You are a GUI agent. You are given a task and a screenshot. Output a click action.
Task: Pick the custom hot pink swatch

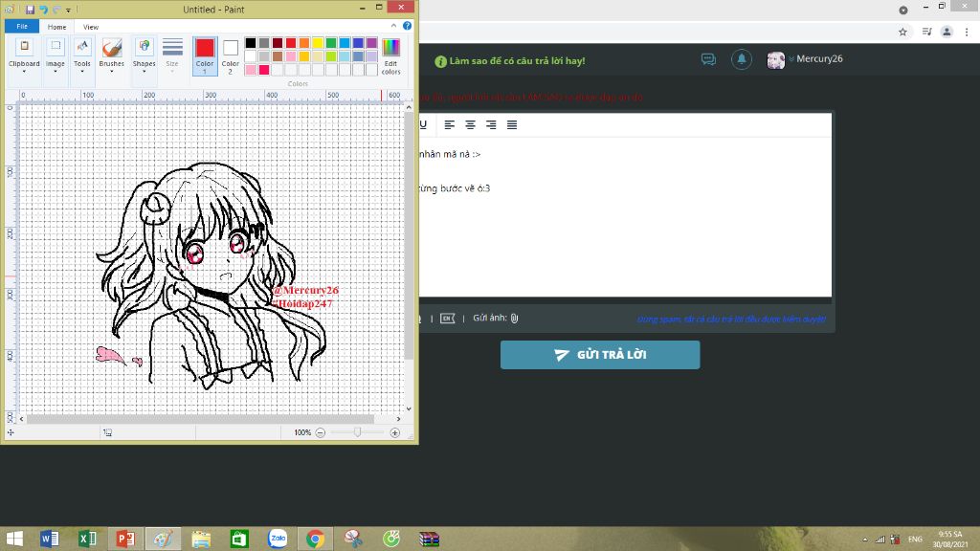click(x=264, y=70)
